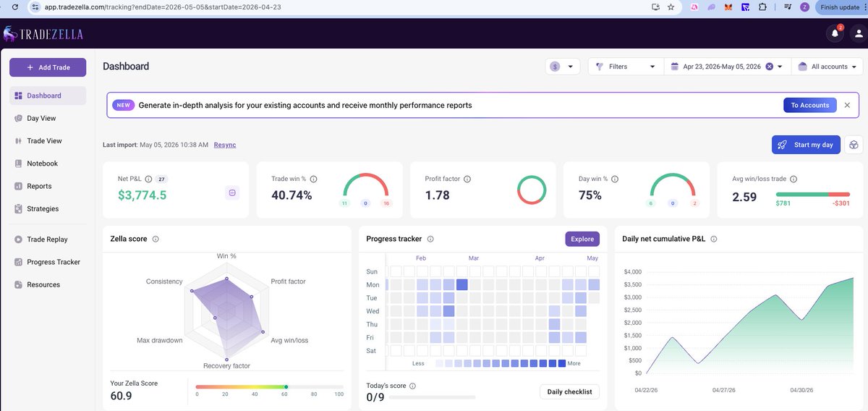The image size is (868, 411).
Task: Show Net P&L info tooltip icon
Action: [148, 179]
